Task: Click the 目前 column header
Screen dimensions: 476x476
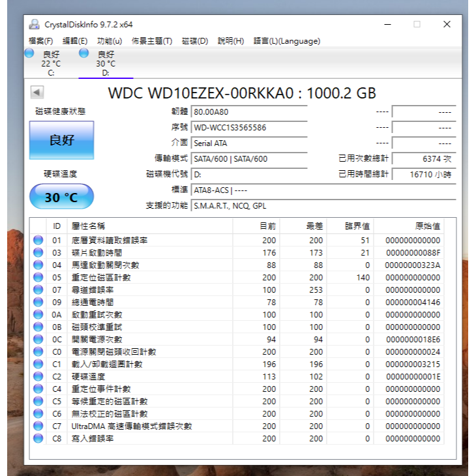Action: pos(256,226)
